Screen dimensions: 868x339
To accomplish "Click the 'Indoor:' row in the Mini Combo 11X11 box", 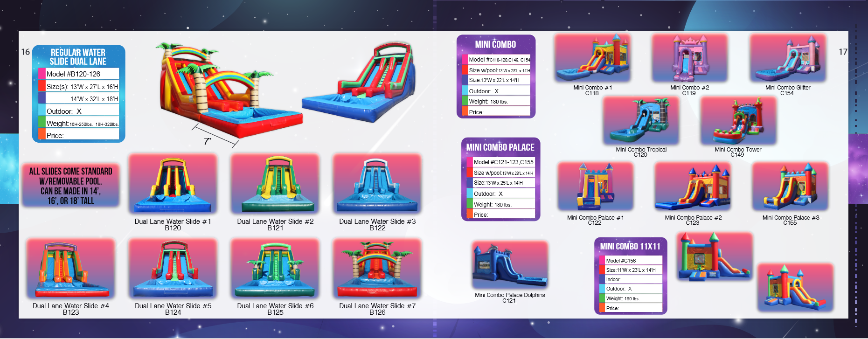I will point(631,279).
